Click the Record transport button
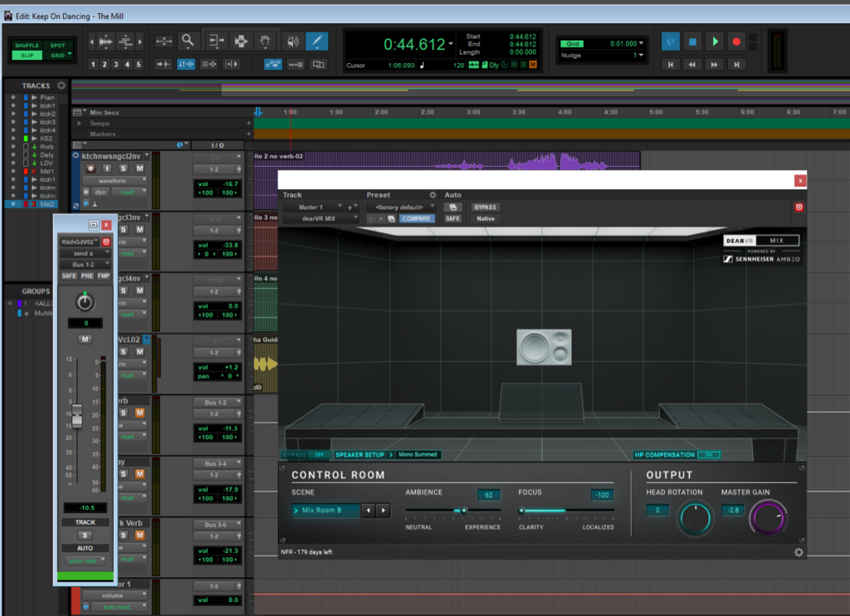Viewport: 850px width, 616px height. (x=736, y=42)
